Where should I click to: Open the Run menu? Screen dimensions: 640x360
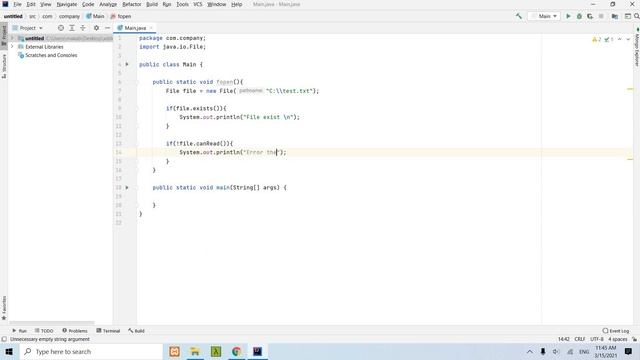167,4
